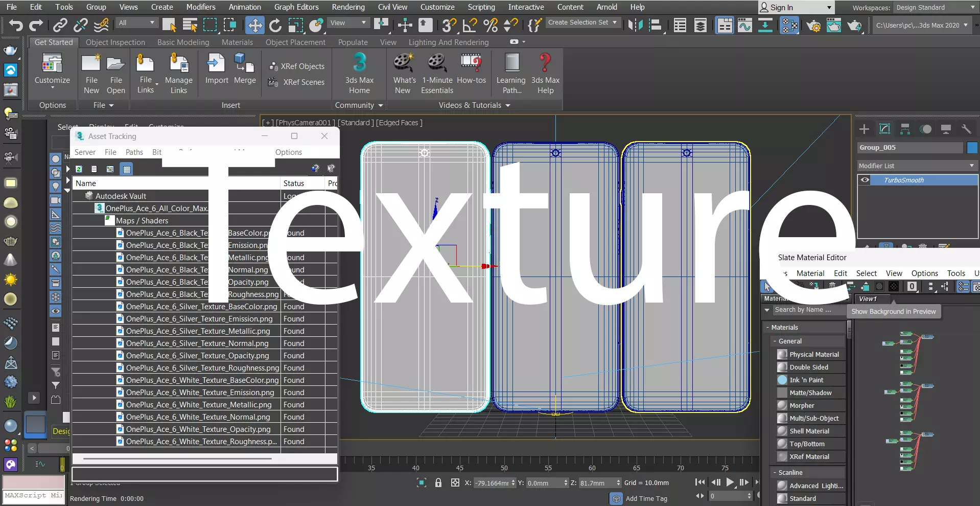Switch to Lighting And Rendering ribbon tab
The image size is (980, 506).
449,42
